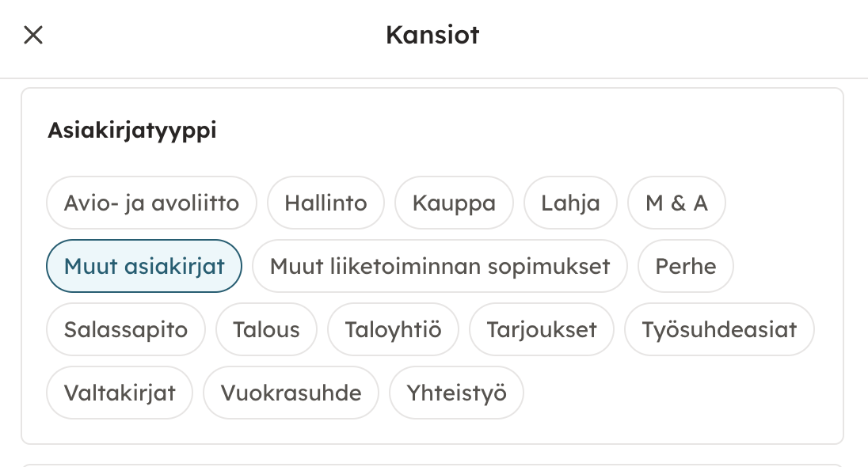This screenshot has width=868, height=467.
Task: Close the Kansiot dialog with X icon
Action: [33, 35]
